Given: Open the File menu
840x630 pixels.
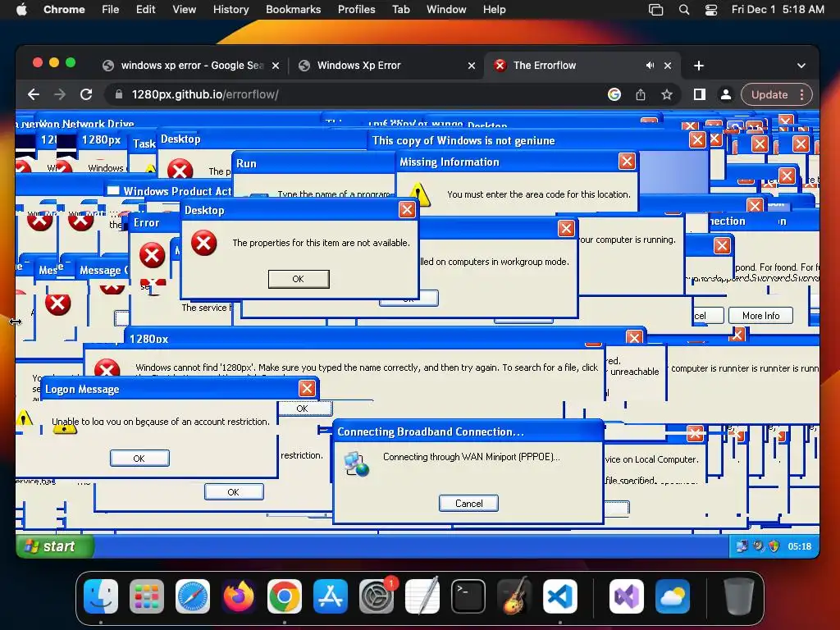Looking at the screenshot, I should [111, 10].
